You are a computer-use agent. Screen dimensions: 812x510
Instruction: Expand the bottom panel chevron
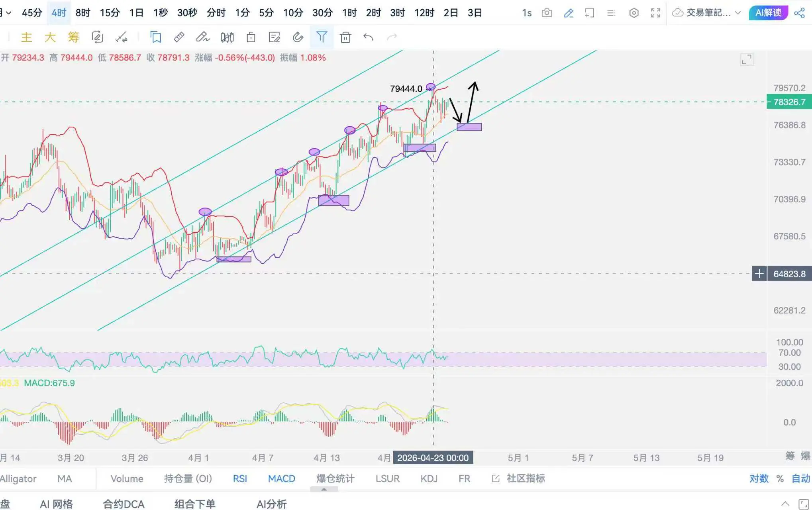785,503
